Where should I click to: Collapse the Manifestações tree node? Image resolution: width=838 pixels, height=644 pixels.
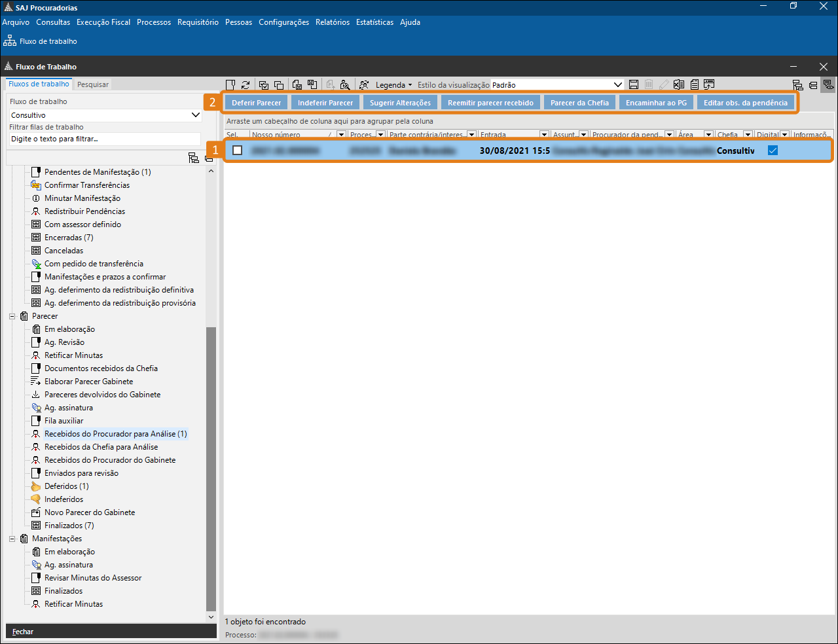(12, 539)
